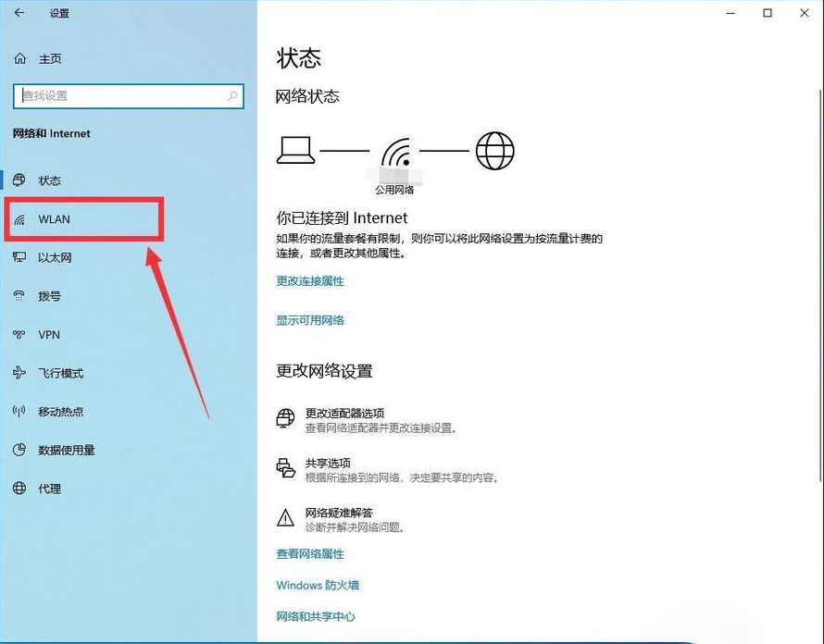Open 共享选项
This screenshot has width=824, height=644.
pyautogui.click(x=328, y=463)
